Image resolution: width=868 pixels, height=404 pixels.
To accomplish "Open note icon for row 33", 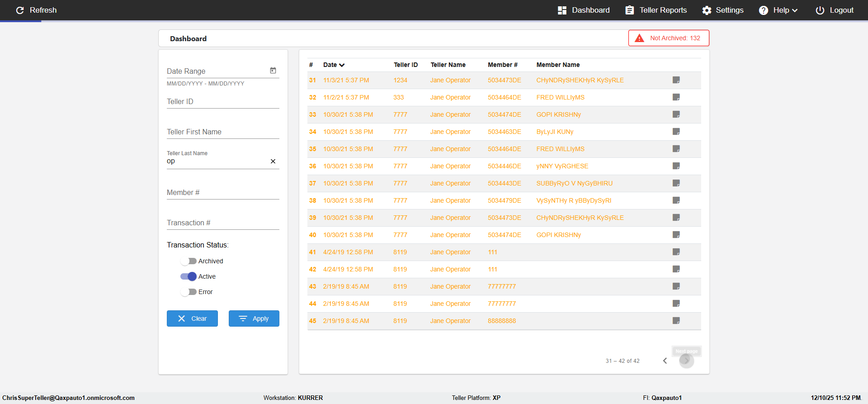I will click(x=676, y=114).
